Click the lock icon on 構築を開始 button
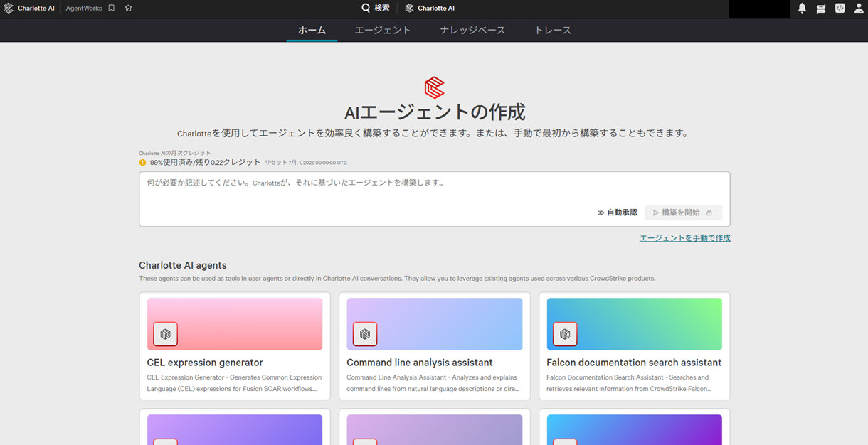Screen dimensions: 868x445 click(x=709, y=213)
